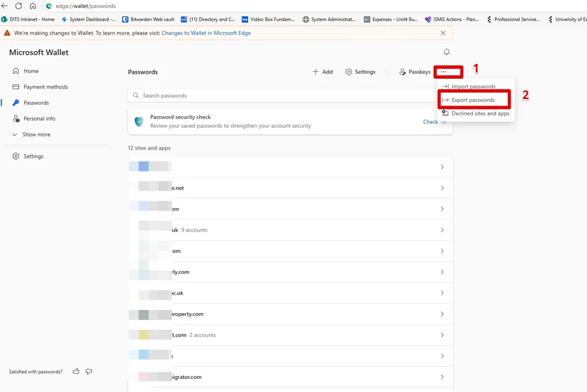Click the notification bell icon
587x392 pixels.
(446, 52)
